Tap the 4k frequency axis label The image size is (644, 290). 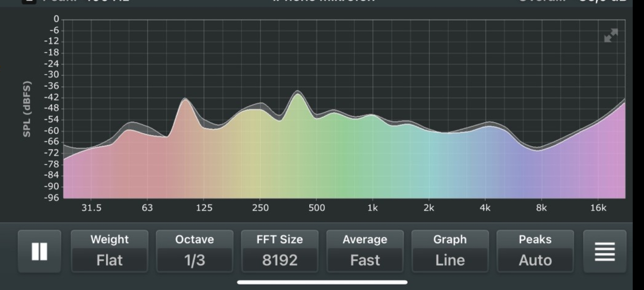click(485, 208)
